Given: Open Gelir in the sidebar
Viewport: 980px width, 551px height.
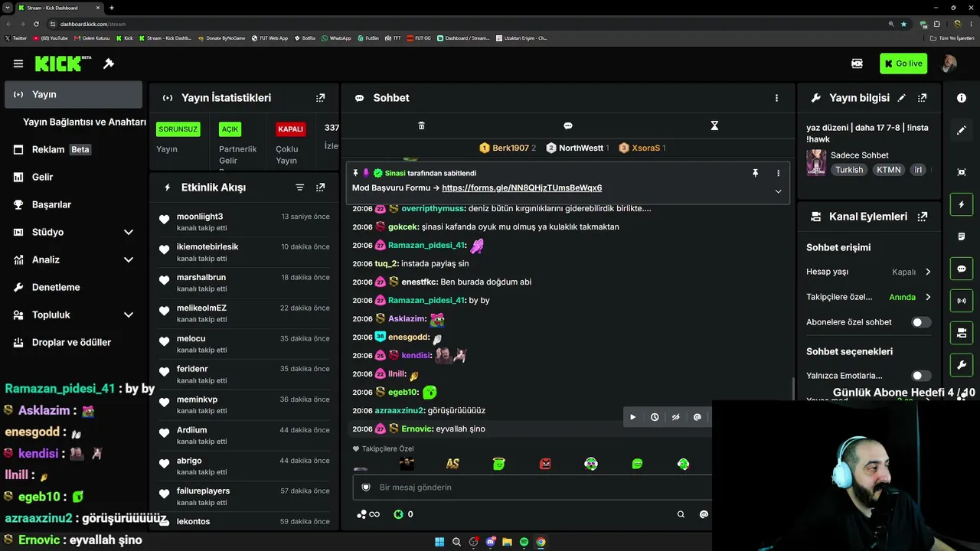Looking at the screenshot, I should click(x=73, y=177).
